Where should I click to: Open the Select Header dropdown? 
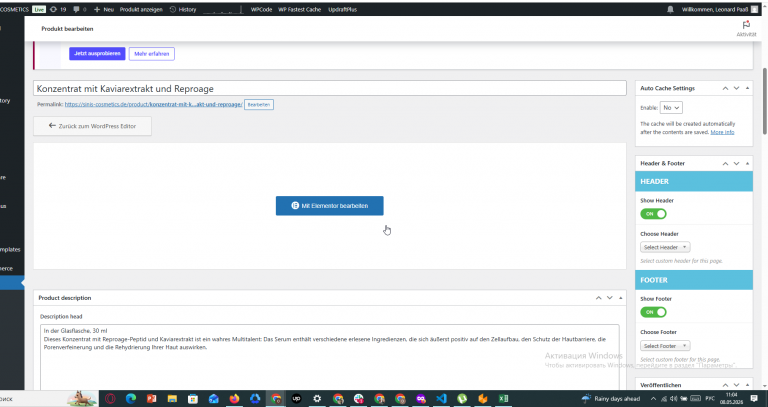[x=665, y=247]
